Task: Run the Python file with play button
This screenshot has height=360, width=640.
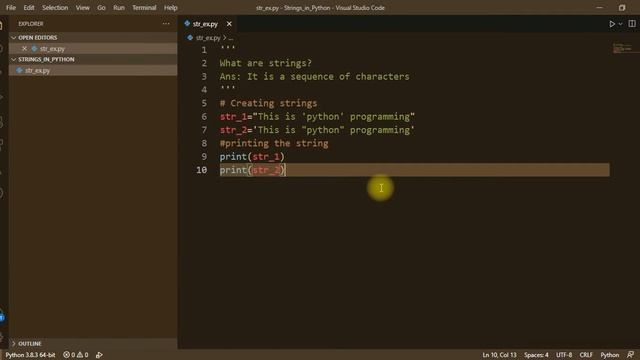Action: [612, 24]
